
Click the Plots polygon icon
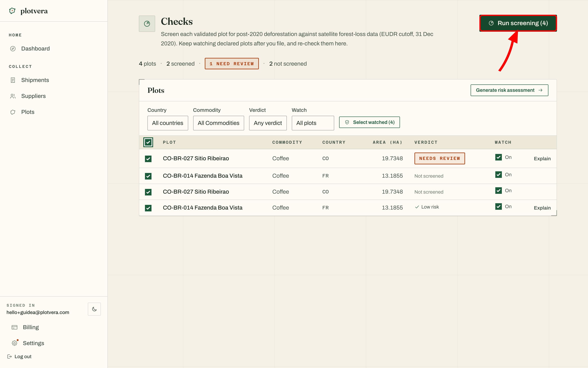pos(13,112)
